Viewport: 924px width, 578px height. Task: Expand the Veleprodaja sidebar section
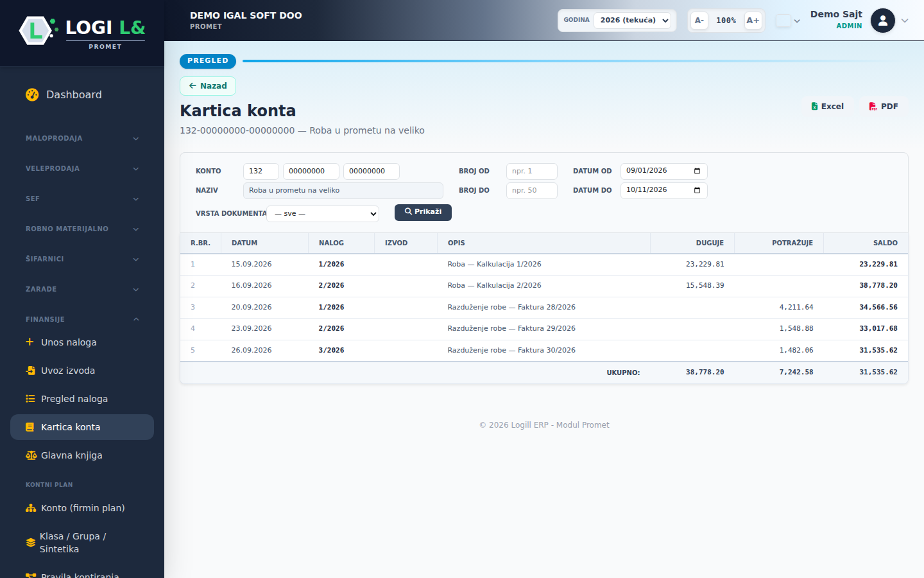pyautogui.click(x=82, y=169)
